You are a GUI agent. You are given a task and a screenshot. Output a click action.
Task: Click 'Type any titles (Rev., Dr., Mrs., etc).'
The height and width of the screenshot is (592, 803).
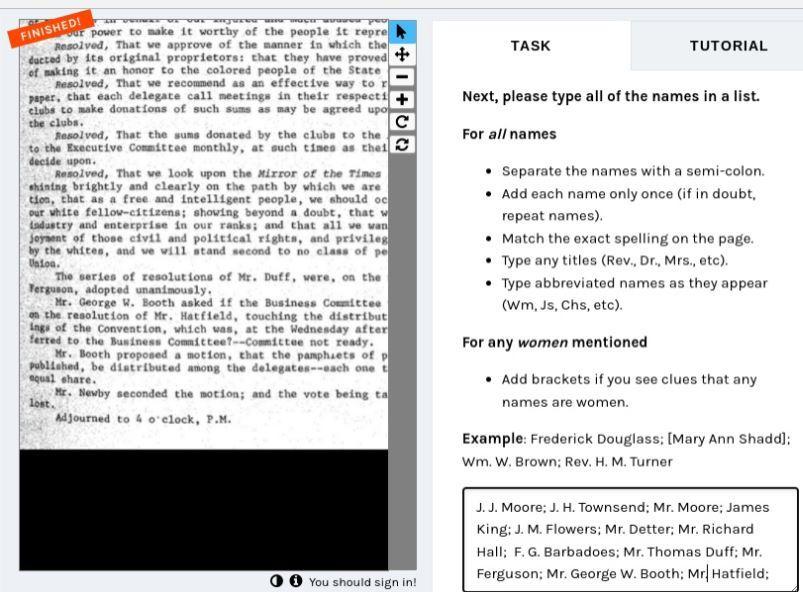point(615,261)
